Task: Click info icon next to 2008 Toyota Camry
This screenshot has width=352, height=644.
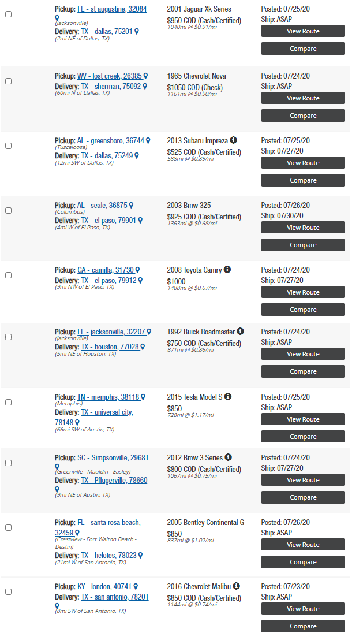Action: tap(227, 270)
